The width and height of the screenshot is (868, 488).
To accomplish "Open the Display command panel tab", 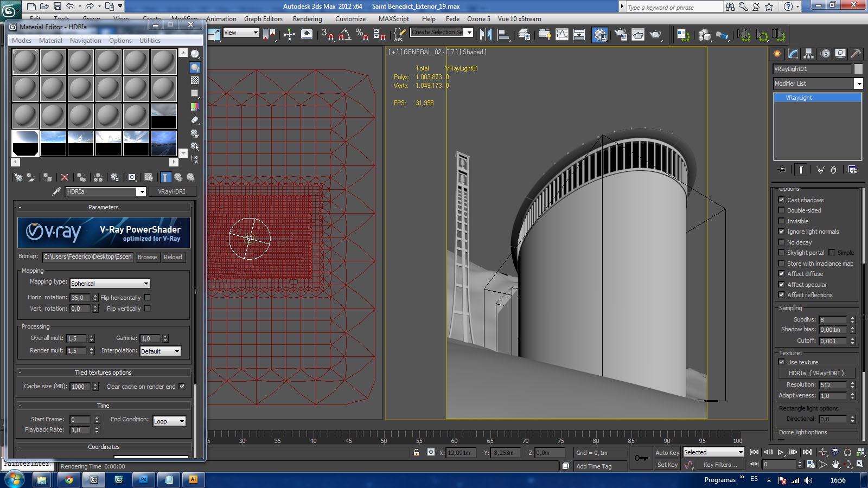I will 840,53.
